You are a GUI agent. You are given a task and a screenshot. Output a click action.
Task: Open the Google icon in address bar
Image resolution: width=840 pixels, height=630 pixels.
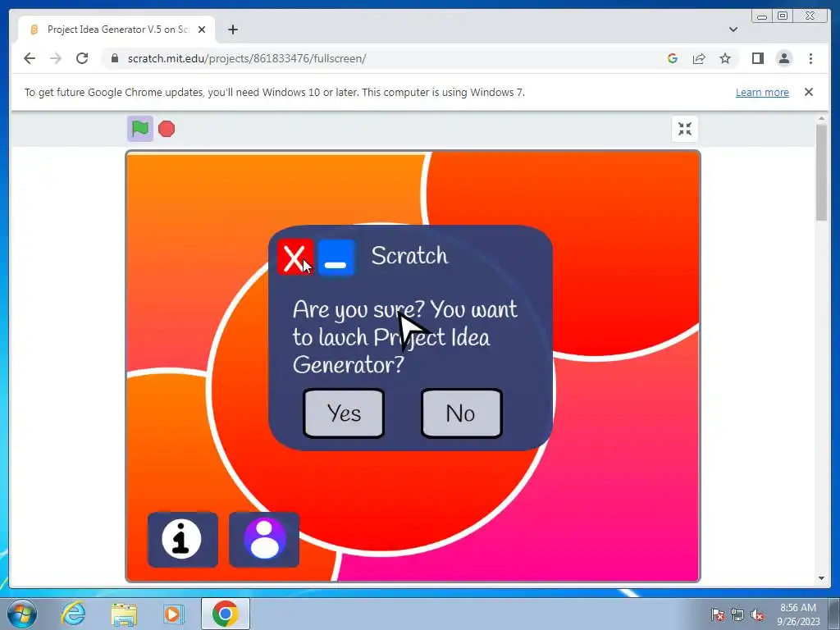point(673,58)
